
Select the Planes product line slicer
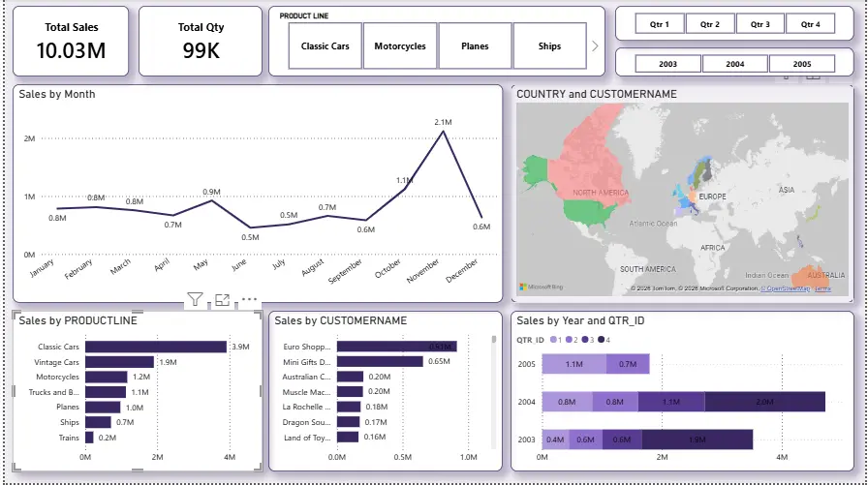[x=475, y=45]
